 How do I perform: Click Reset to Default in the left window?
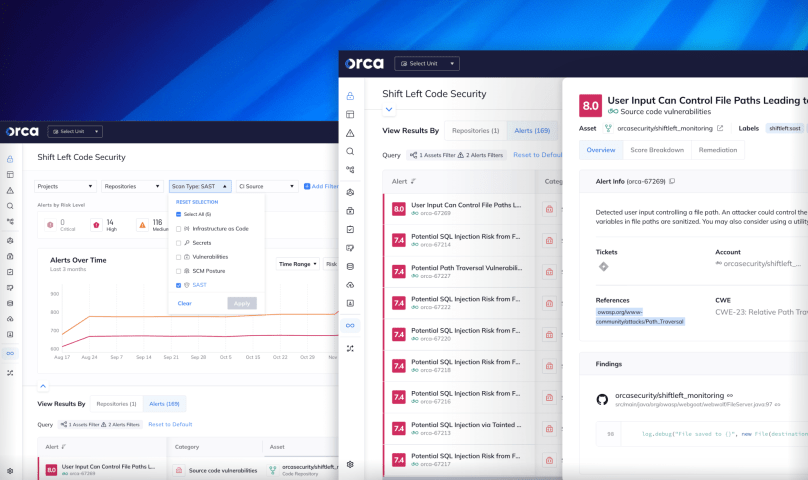170,424
